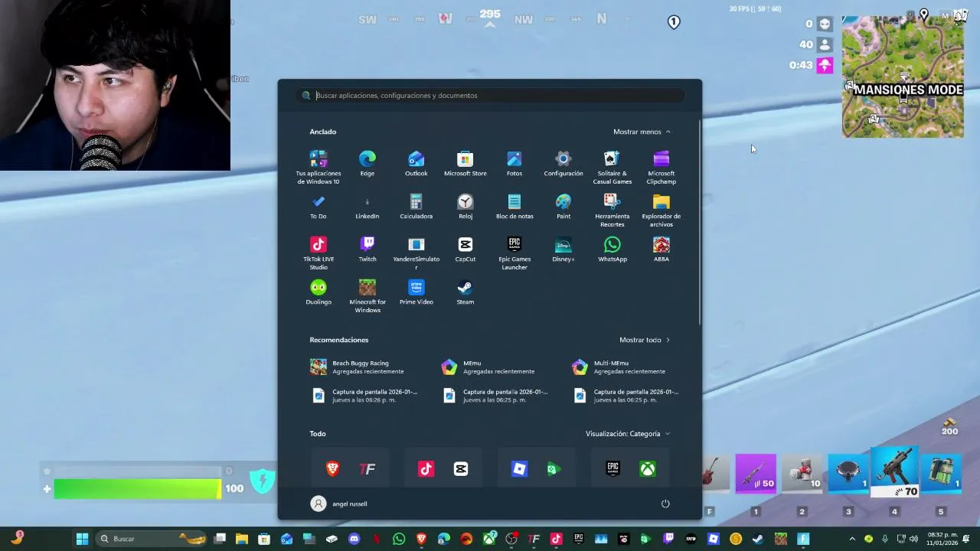Show hidden system tray icons chevron
The image size is (980, 551).
[x=852, y=539]
